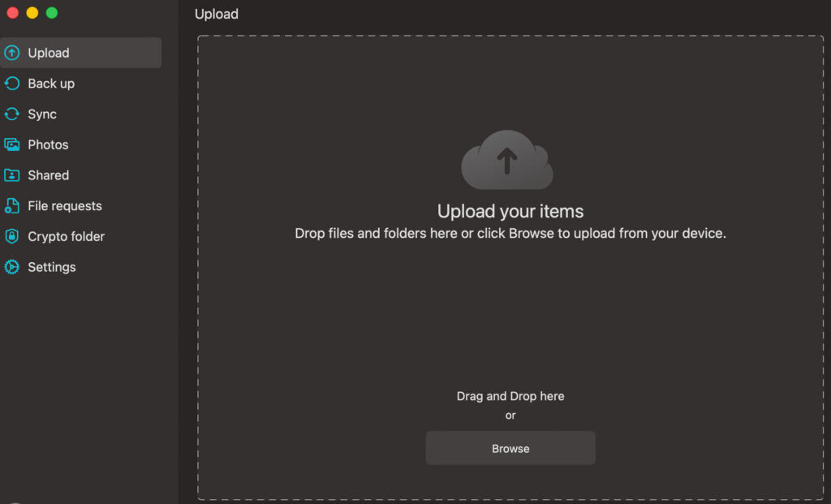The height and width of the screenshot is (504, 831).
Task: Open the Back up section
Action: click(x=50, y=83)
